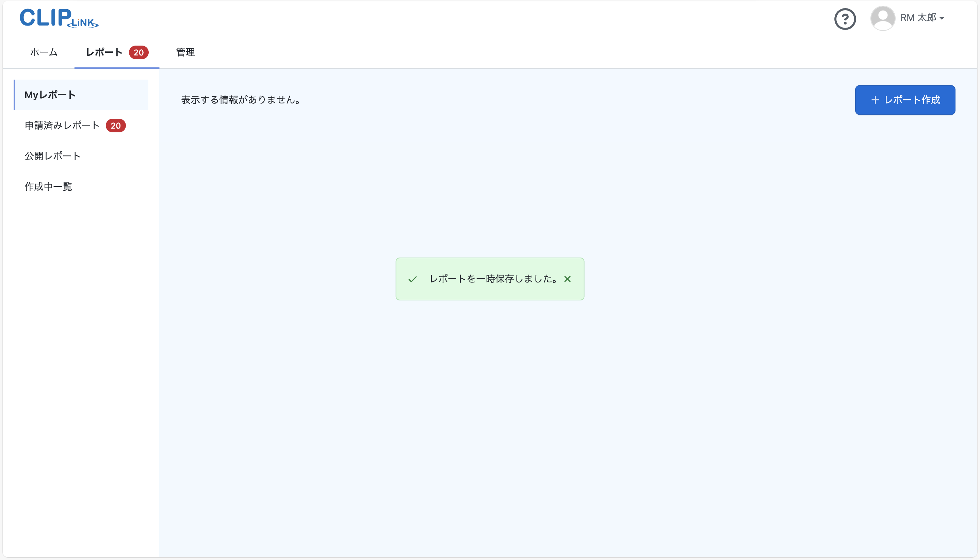Click the plus icon on レポート作成 button
The height and width of the screenshot is (560, 980).
(x=875, y=100)
